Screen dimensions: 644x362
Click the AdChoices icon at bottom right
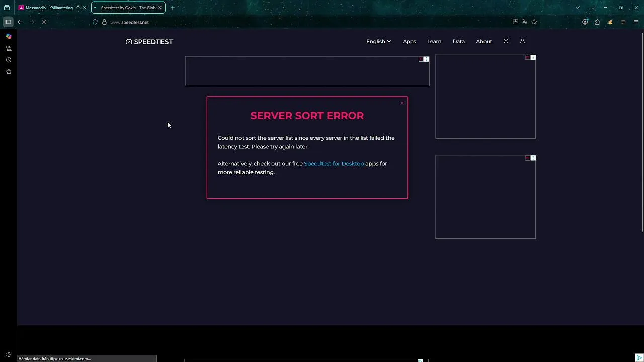tap(639, 357)
